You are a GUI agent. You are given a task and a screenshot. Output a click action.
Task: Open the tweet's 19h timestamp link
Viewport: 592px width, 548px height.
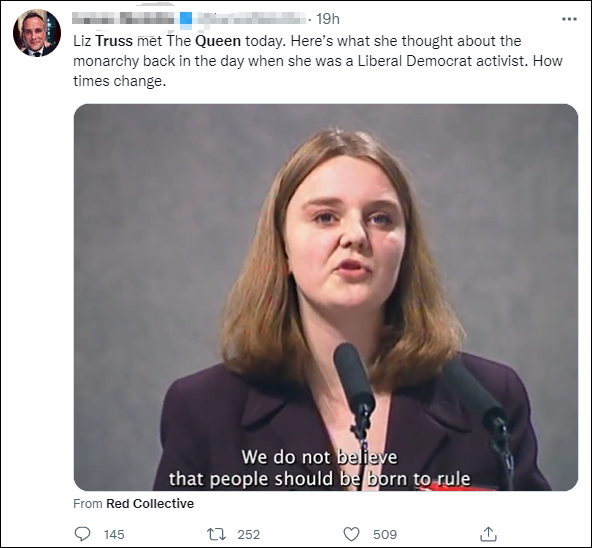[328, 19]
